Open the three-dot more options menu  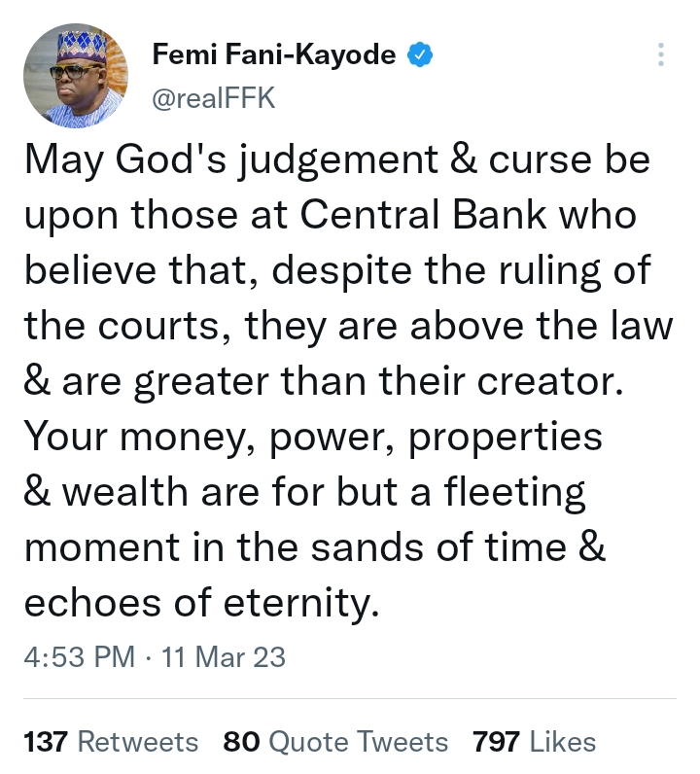(661, 54)
